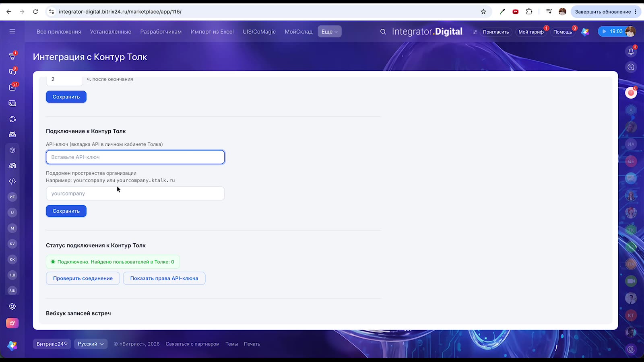
Task: Open the Русский language dropdown
Action: pyautogui.click(x=91, y=344)
